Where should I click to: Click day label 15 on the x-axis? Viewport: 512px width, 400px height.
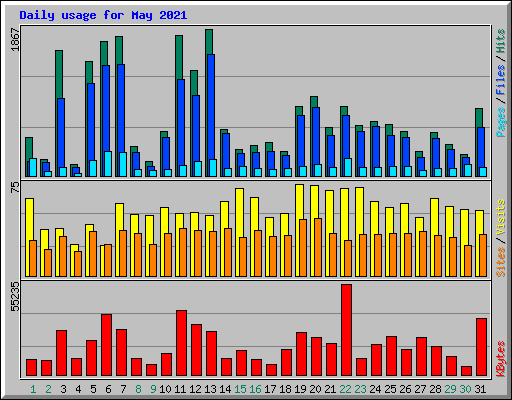[240, 389]
